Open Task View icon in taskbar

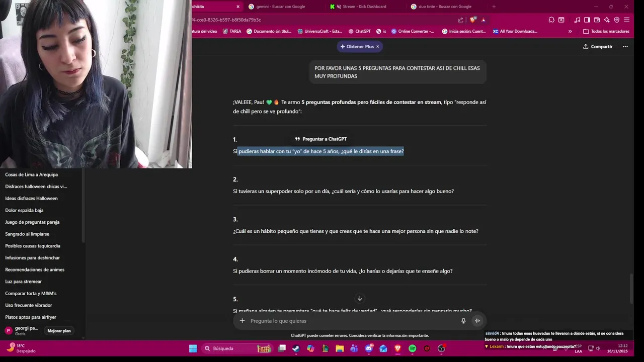pos(282,348)
